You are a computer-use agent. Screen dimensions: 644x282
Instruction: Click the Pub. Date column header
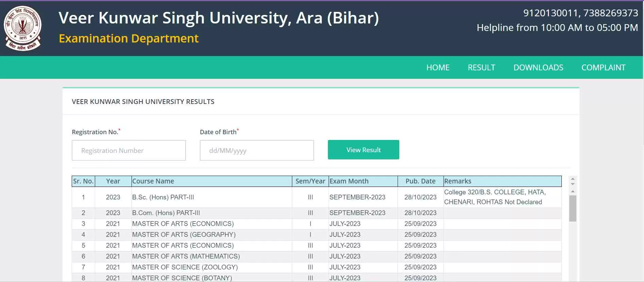pyautogui.click(x=420, y=181)
